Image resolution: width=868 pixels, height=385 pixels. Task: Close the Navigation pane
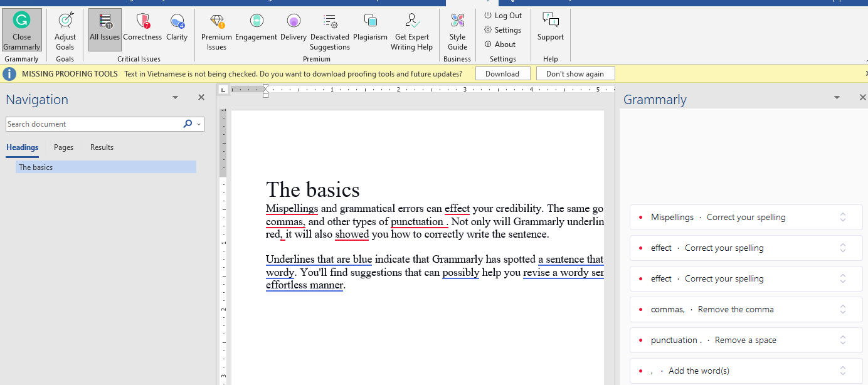pos(201,98)
